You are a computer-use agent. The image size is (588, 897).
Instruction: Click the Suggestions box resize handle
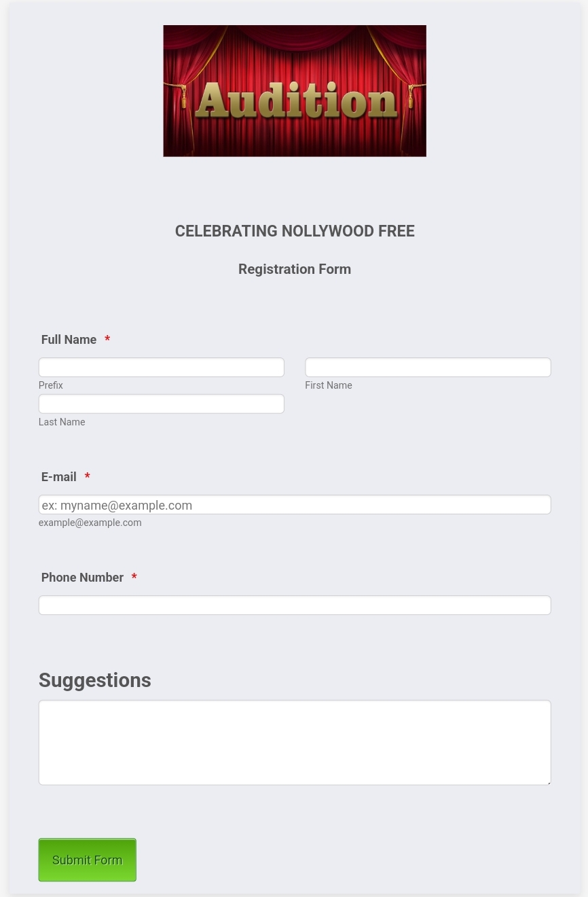tap(548, 782)
